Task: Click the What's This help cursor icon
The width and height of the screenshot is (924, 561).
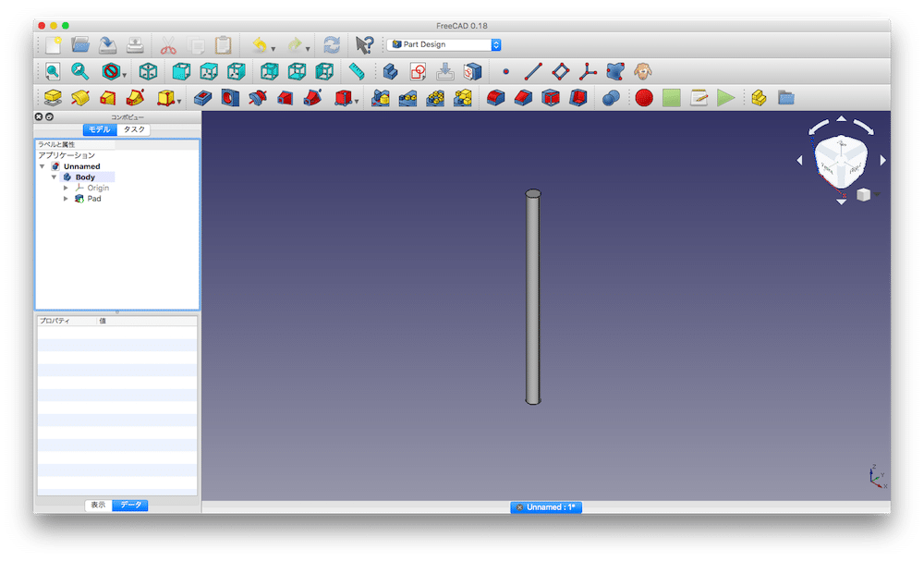Action: (x=364, y=44)
